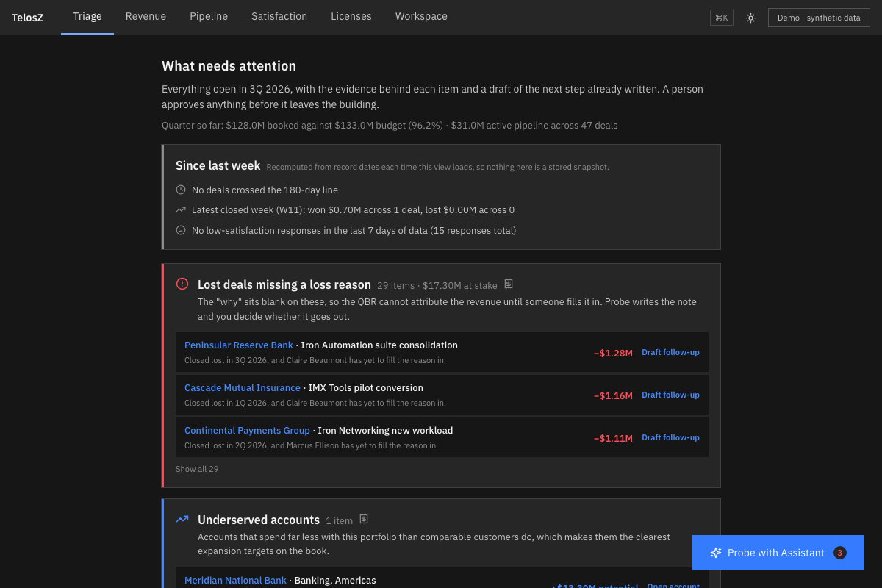Image resolution: width=882 pixels, height=588 pixels.
Task: Click the Since last week heading
Action: 218,166
